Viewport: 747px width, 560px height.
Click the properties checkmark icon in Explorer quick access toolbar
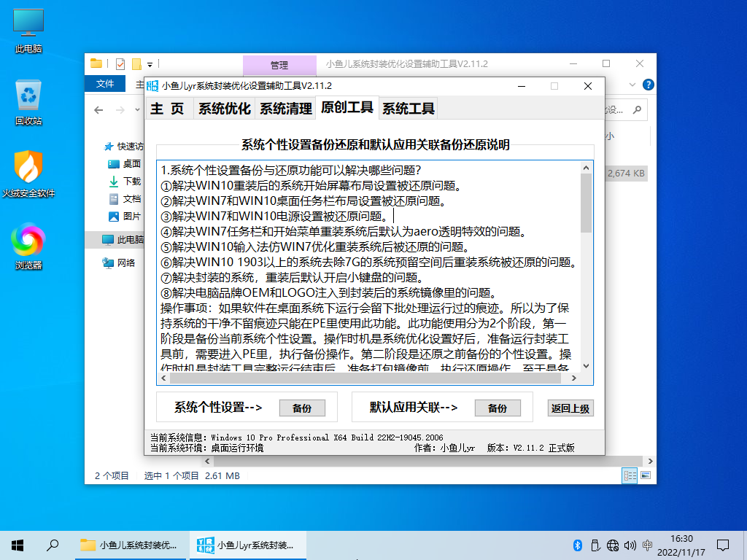[x=120, y=64]
